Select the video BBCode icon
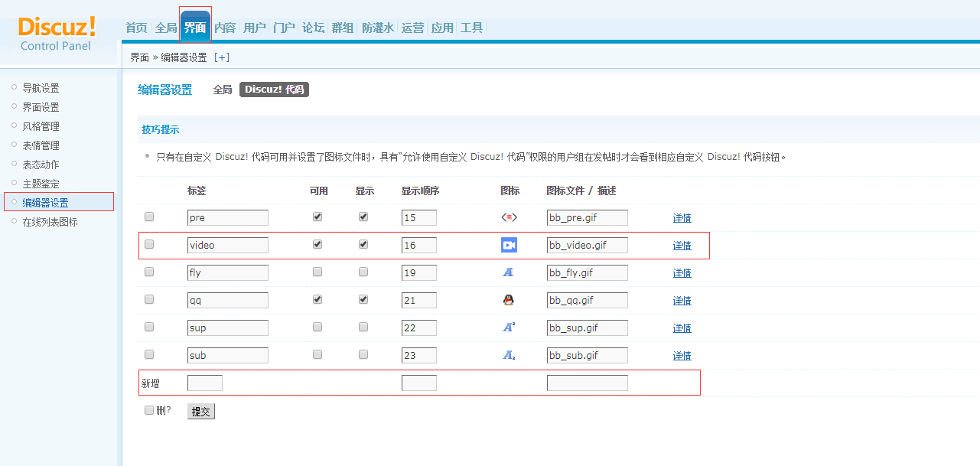Viewport: 980px width, 466px height. click(509, 244)
